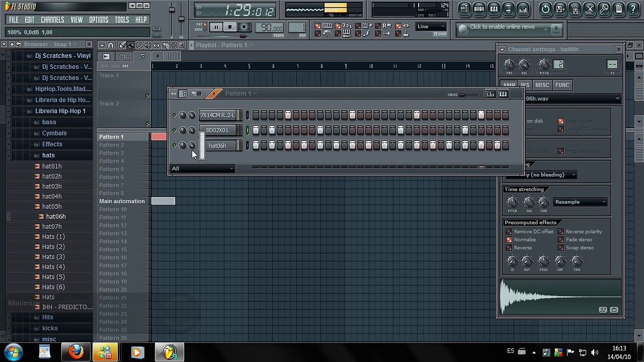Open the CHANNELS menu
The image size is (644, 362).
(x=52, y=20)
